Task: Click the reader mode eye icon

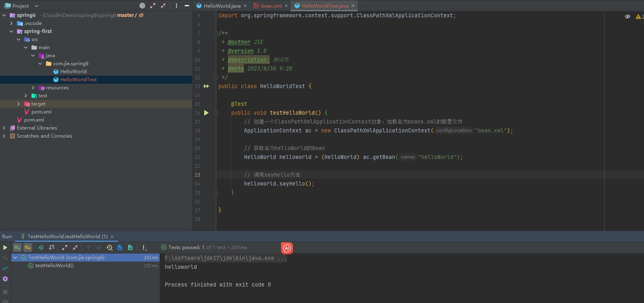Action: pos(628,16)
